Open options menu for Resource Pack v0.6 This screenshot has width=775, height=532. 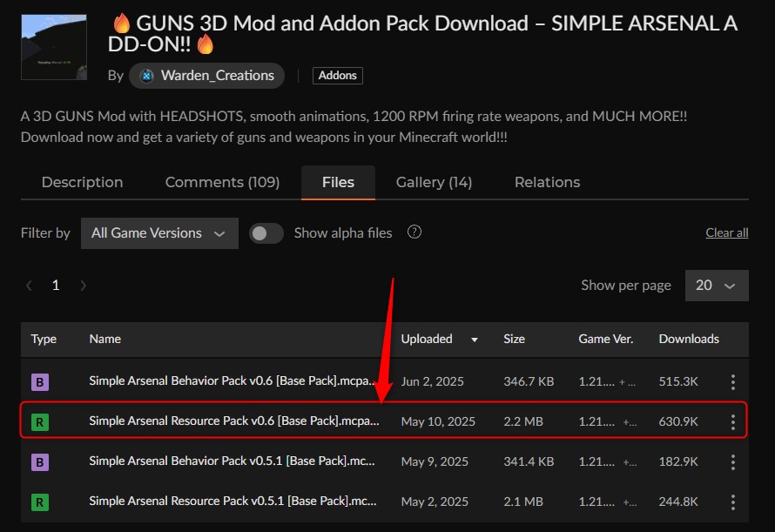click(732, 421)
